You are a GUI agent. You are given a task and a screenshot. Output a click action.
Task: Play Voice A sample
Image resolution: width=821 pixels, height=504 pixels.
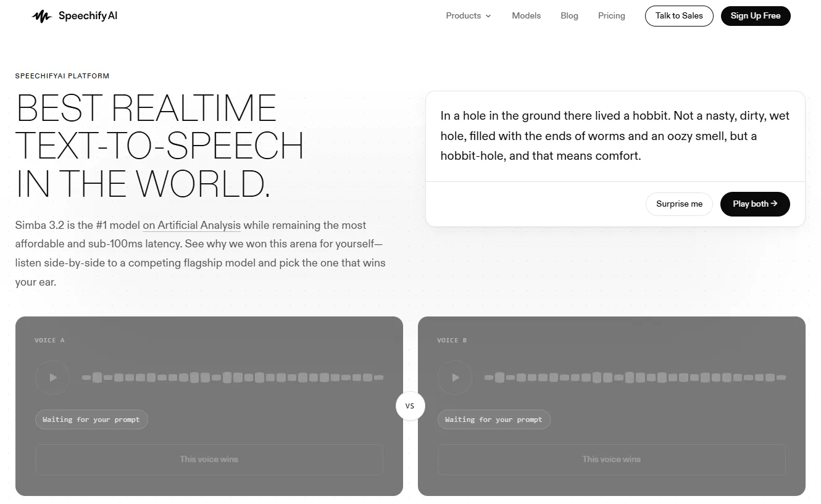point(52,378)
